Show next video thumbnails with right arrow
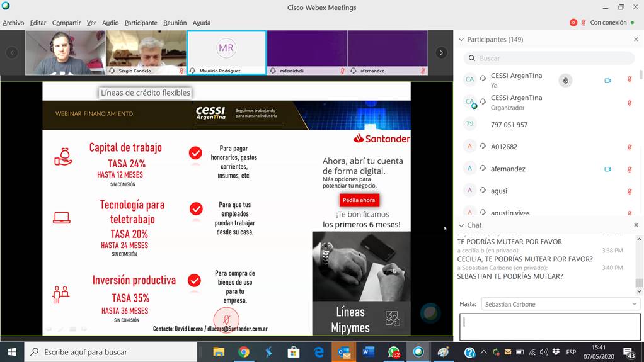This screenshot has width=644, height=362. [441, 52]
